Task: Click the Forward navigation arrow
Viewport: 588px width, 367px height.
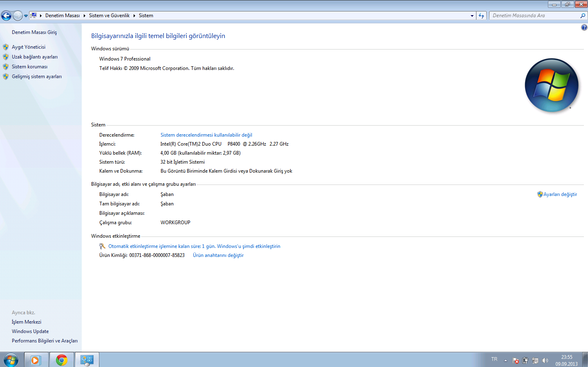Action: pyautogui.click(x=18, y=16)
